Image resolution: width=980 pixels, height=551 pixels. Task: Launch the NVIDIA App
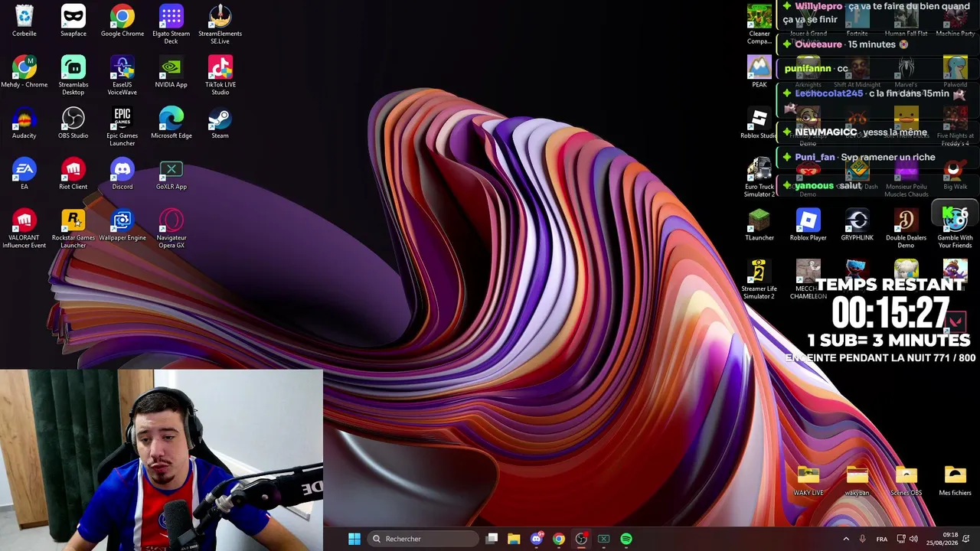pos(171,72)
